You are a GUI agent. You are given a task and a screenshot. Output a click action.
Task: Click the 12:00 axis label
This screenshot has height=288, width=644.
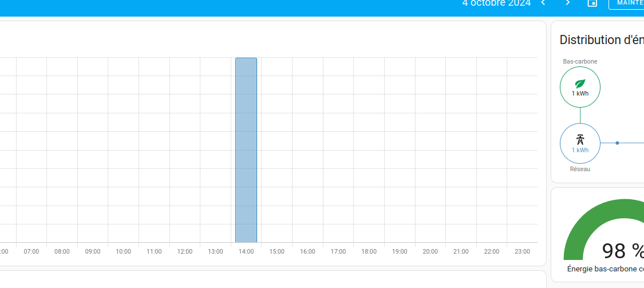pos(185,251)
